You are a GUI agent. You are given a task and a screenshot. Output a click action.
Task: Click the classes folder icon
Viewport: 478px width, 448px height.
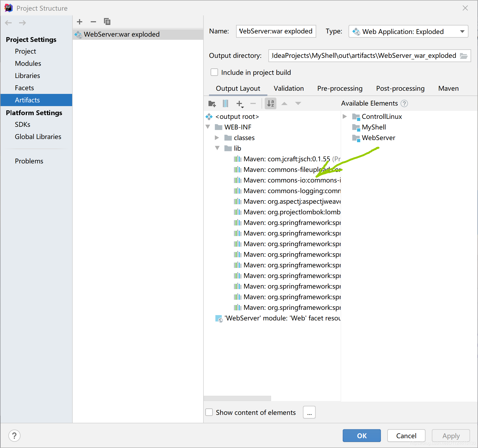click(x=228, y=138)
